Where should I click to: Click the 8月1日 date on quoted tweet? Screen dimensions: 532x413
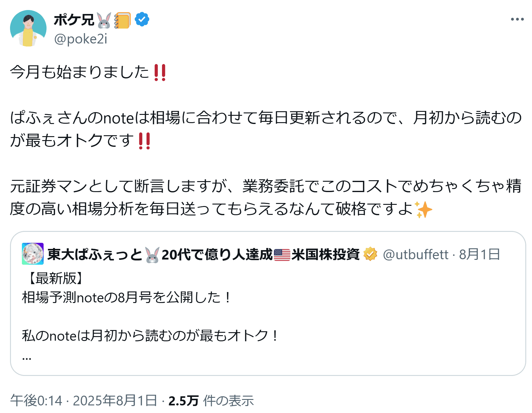point(479,254)
